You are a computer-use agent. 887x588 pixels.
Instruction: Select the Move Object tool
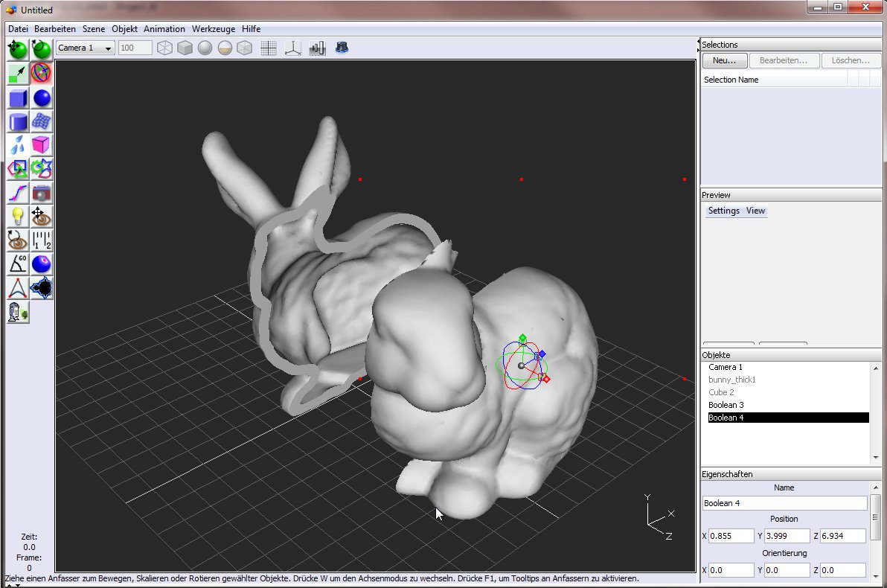pos(18,49)
